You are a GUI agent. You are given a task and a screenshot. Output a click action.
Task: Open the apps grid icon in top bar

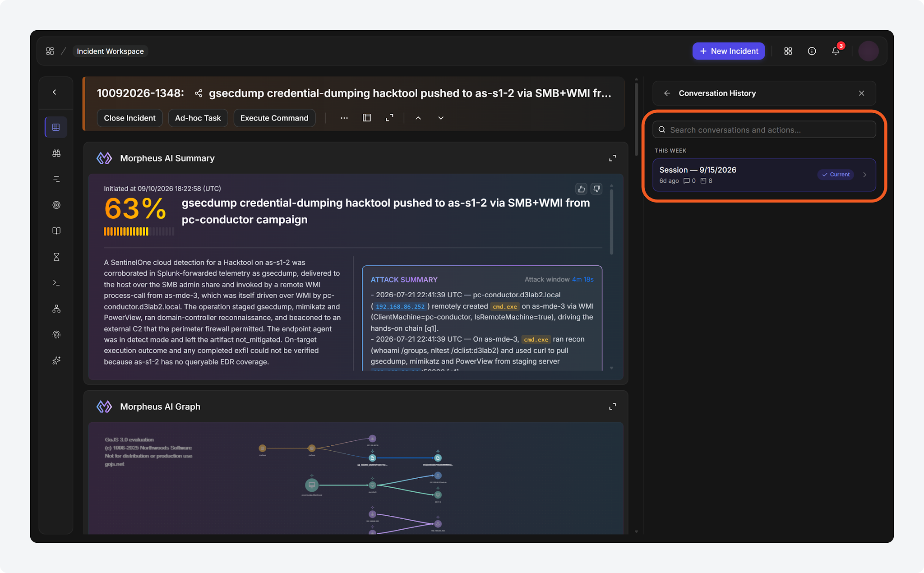pyautogui.click(x=788, y=51)
